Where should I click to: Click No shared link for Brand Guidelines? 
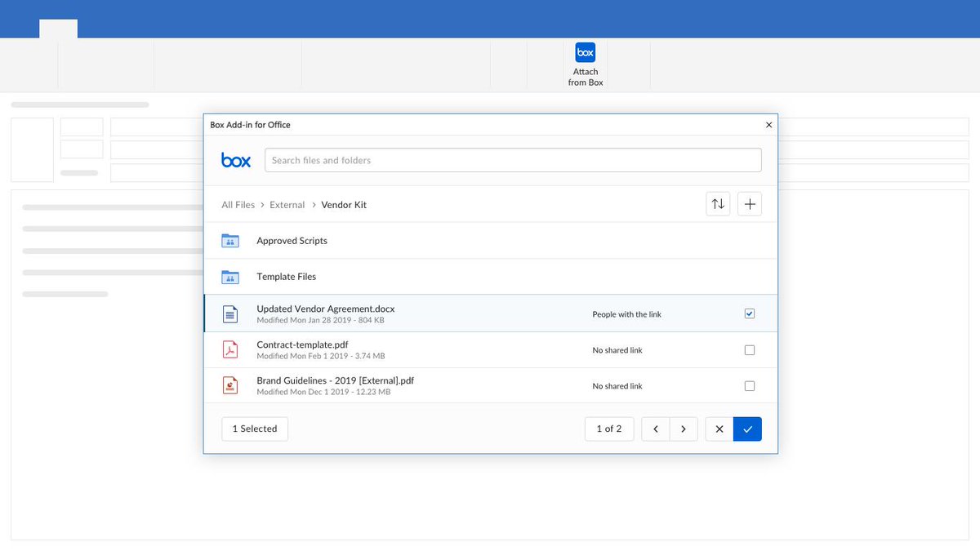(617, 386)
